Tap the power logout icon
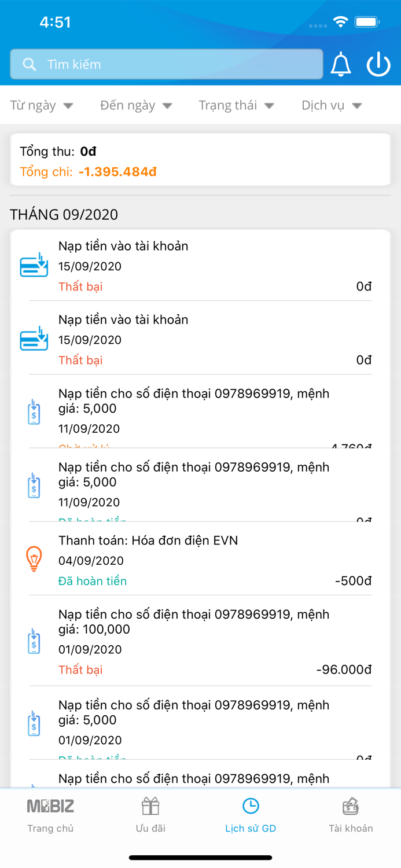 point(378,64)
